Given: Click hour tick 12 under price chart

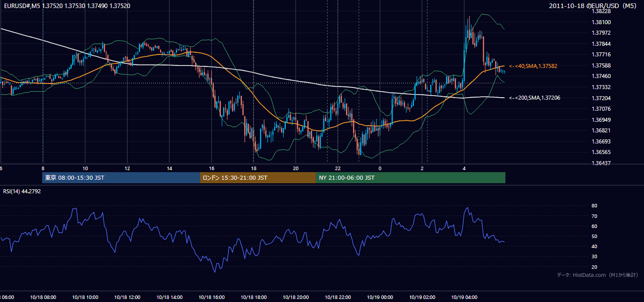Looking at the screenshot, I should coord(127,168).
